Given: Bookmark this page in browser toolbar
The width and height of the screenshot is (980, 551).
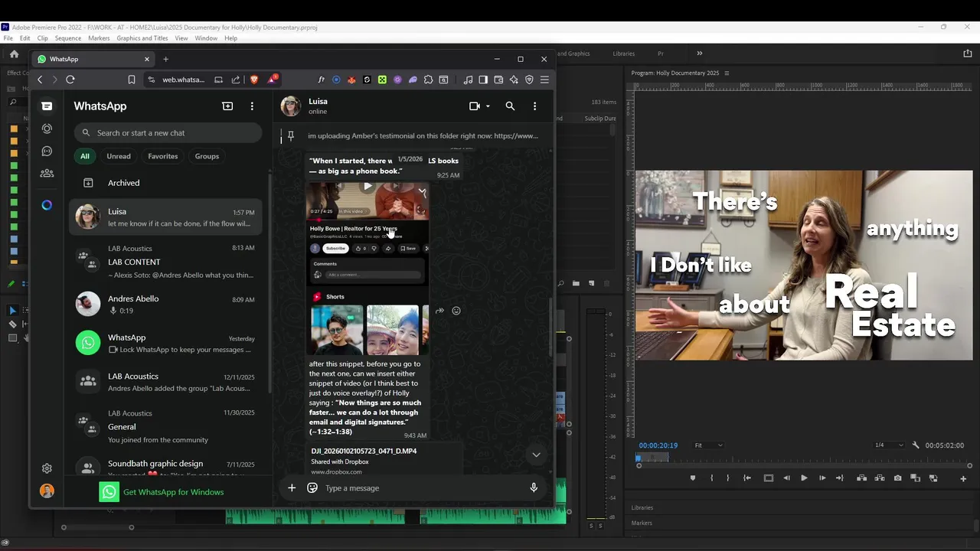Looking at the screenshot, I should click(132, 80).
